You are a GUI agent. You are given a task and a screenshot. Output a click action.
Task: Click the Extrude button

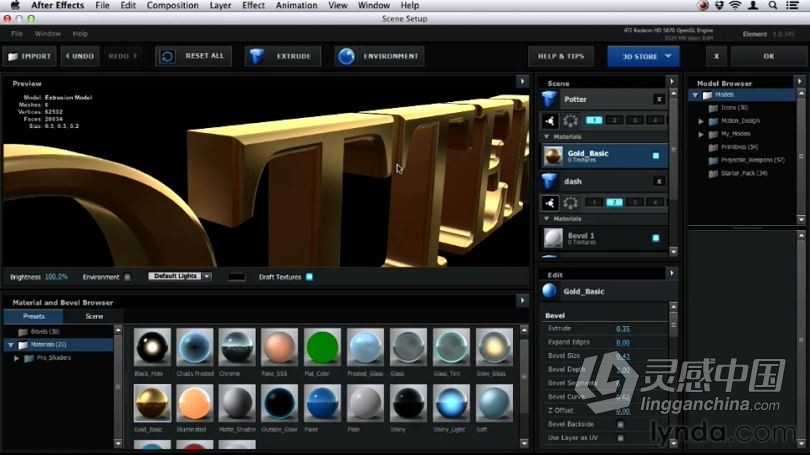click(283, 56)
